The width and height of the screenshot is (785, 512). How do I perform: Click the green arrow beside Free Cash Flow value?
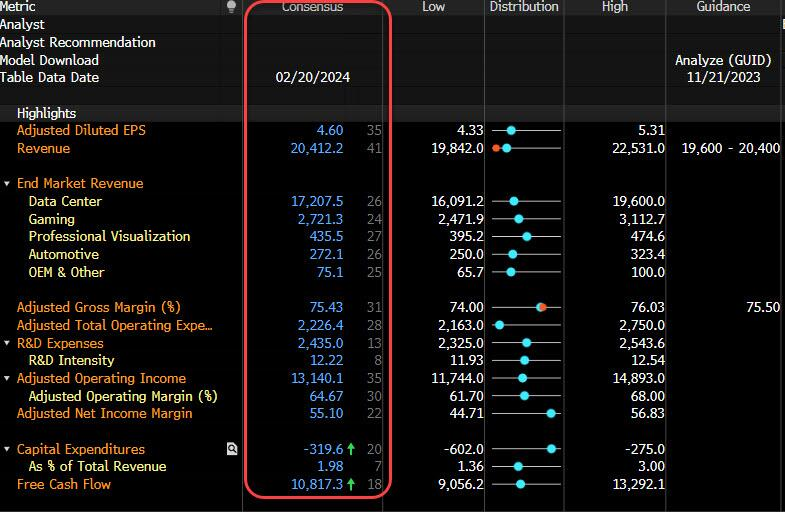[351, 484]
